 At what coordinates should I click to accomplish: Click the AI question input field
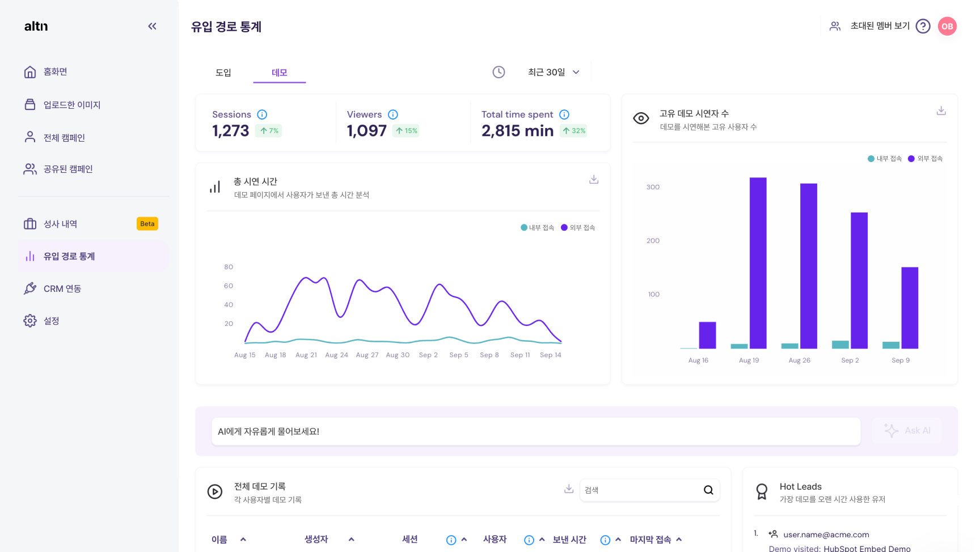coord(536,431)
